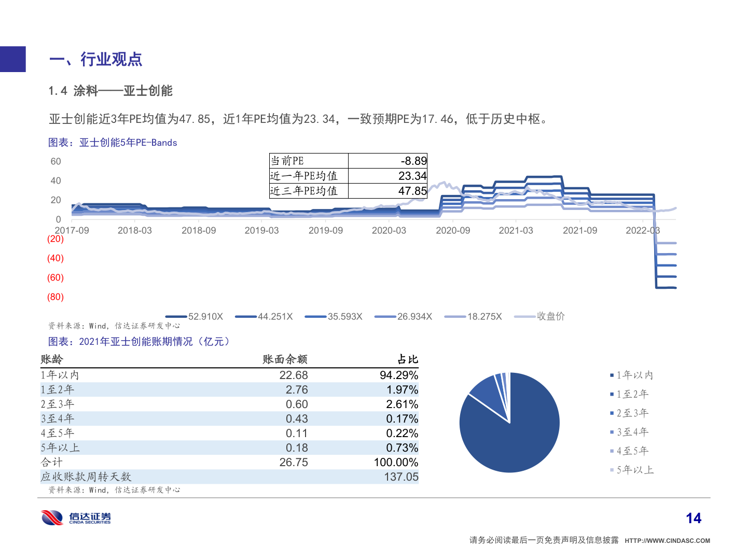The image size is (747, 560).
Task: Click the 5年以上 pie legend marker
Action: [612, 470]
